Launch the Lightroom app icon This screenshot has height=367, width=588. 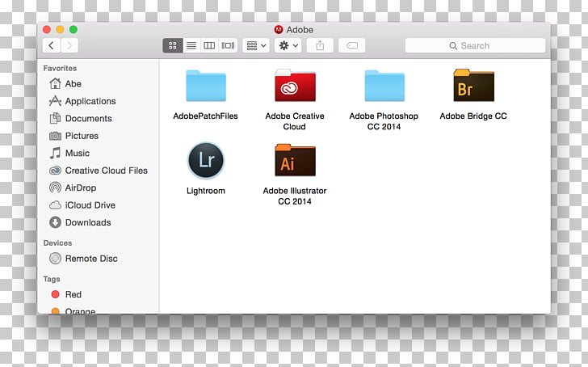click(206, 161)
